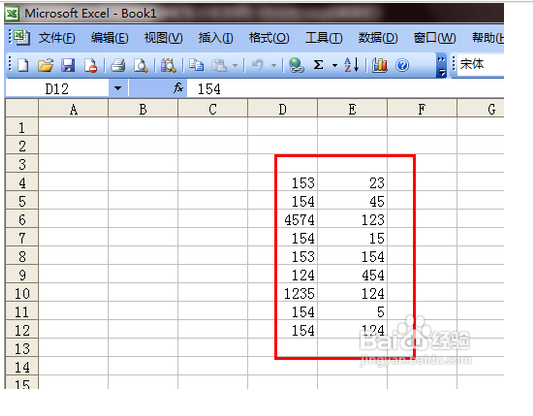Open the 格式(O) menu
This screenshot has height=416, width=533.
pos(269,38)
